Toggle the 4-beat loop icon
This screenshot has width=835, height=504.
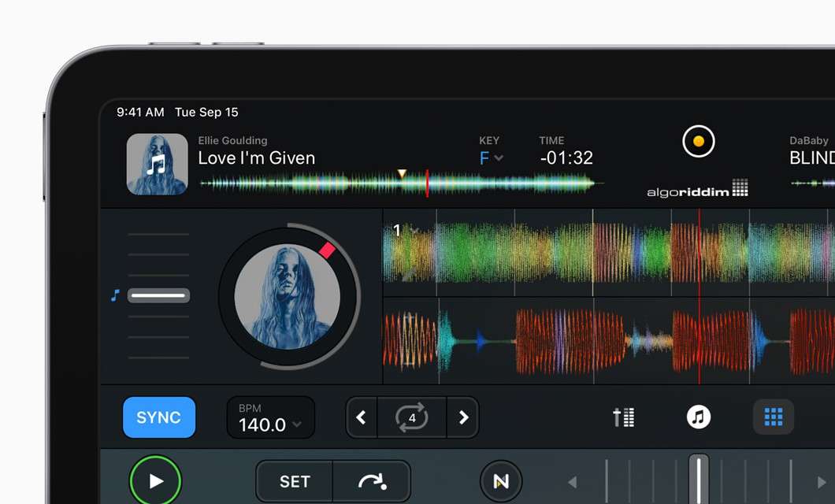coord(412,417)
